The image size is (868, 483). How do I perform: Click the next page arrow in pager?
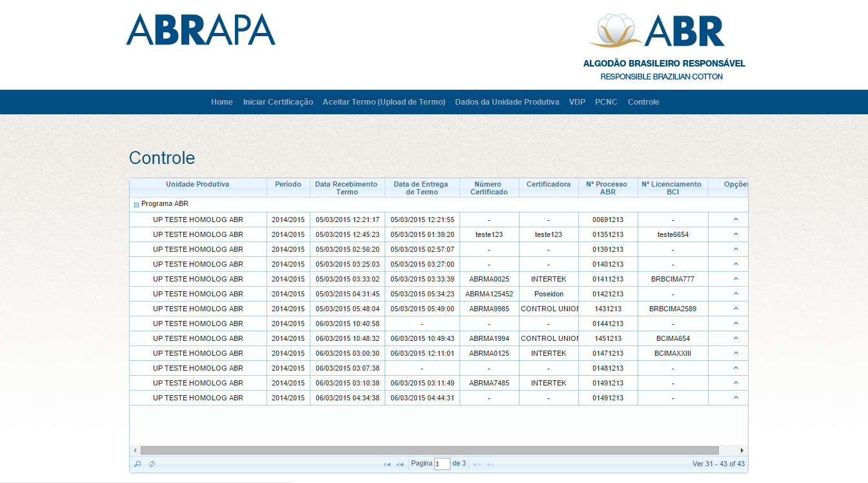[x=478, y=464]
